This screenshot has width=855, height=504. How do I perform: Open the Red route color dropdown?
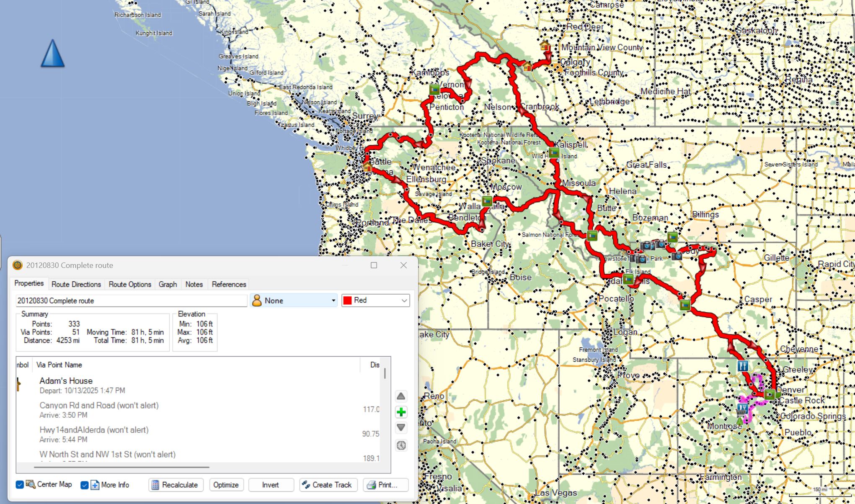pos(375,301)
